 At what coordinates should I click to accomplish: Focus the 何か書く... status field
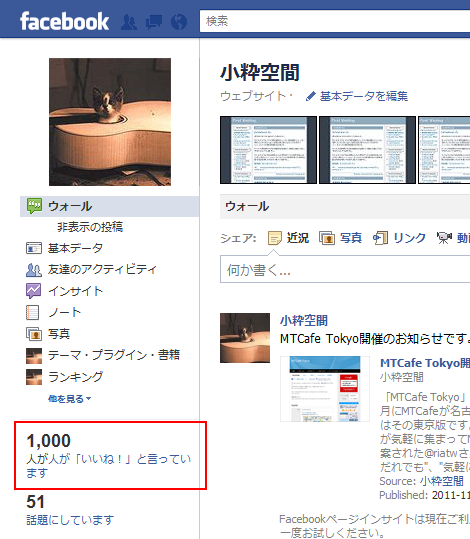[x=345, y=269]
